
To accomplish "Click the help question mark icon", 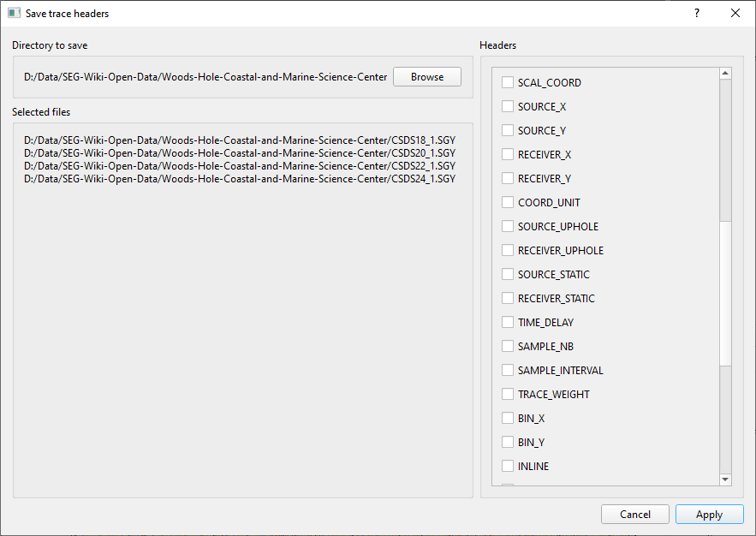I will click(696, 14).
